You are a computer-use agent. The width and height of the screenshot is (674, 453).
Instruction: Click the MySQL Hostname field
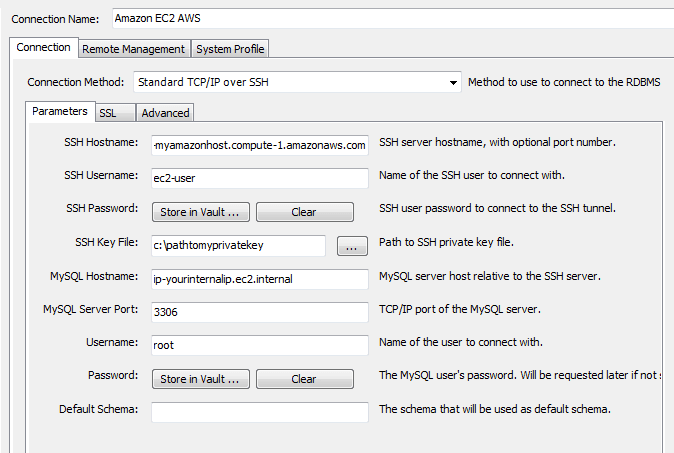click(260, 278)
